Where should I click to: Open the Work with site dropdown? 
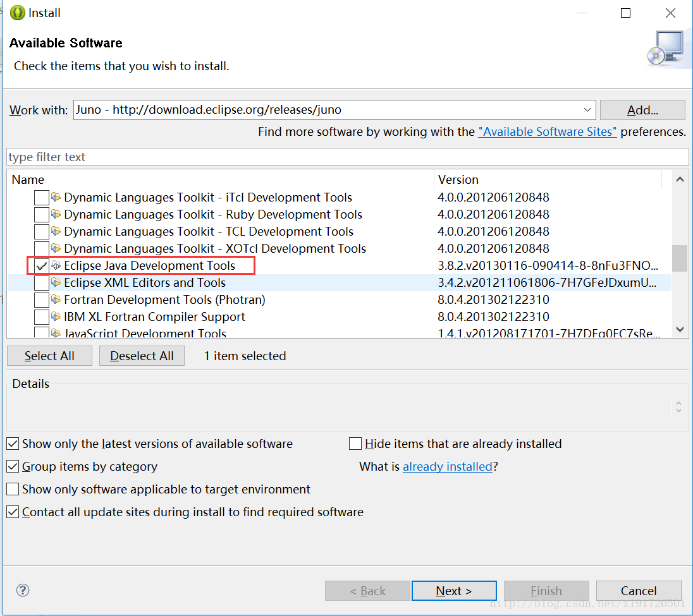[x=587, y=109]
